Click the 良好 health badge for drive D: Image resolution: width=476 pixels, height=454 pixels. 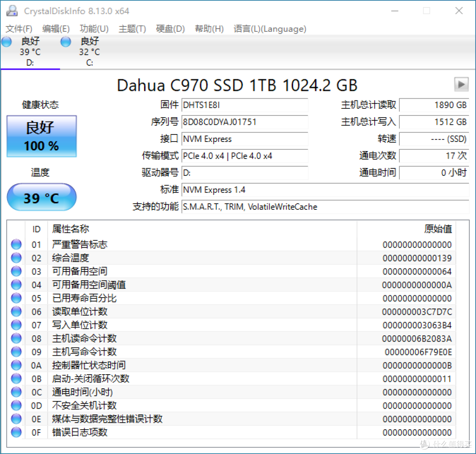point(30,41)
